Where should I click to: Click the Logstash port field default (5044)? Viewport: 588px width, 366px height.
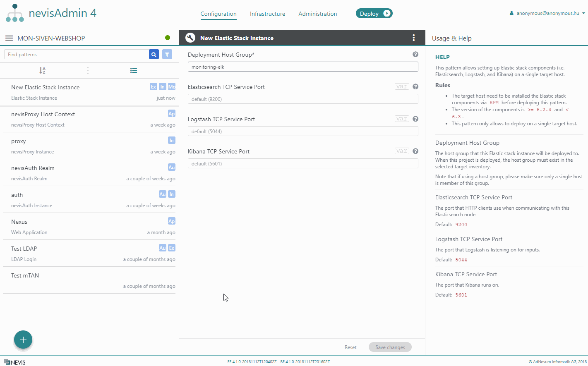tap(303, 131)
